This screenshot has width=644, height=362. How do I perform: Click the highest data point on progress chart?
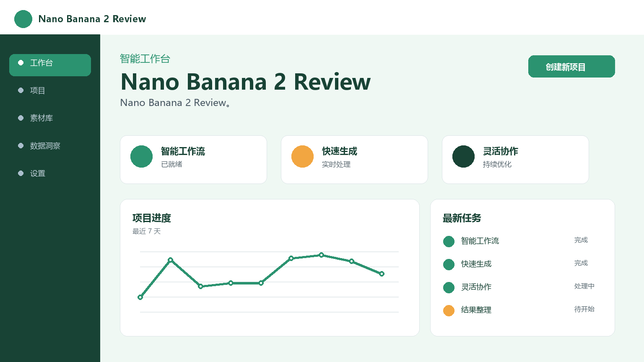(321, 255)
